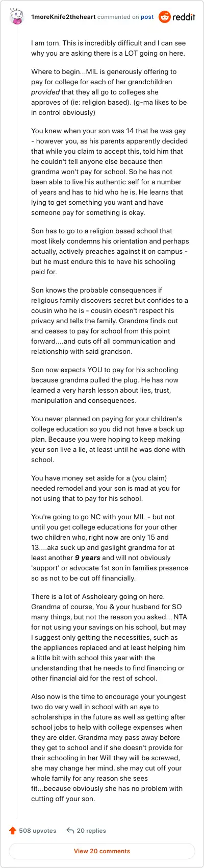204x868 pixels.
Task: Open the blue "post" link
Action: tap(147, 17)
